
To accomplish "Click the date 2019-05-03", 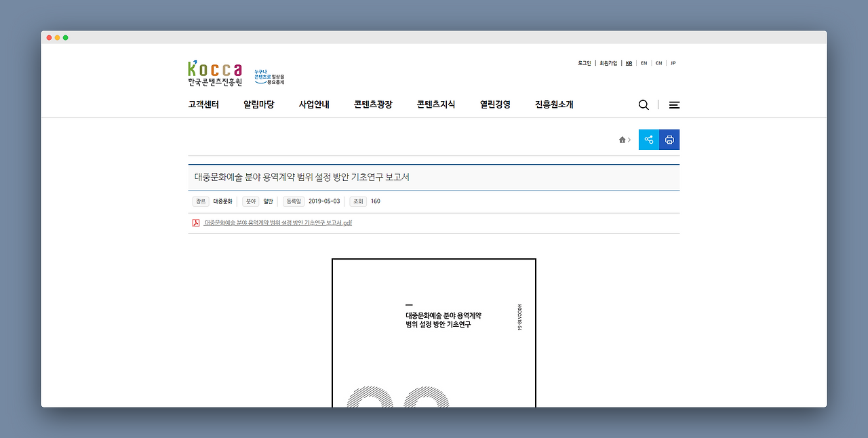I will (x=324, y=201).
